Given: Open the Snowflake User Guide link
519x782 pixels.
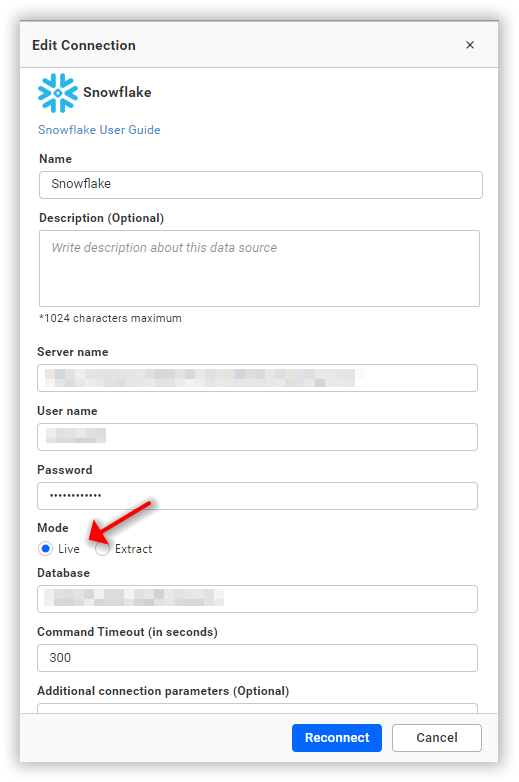Looking at the screenshot, I should pyautogui.click(x=99, y=130).
